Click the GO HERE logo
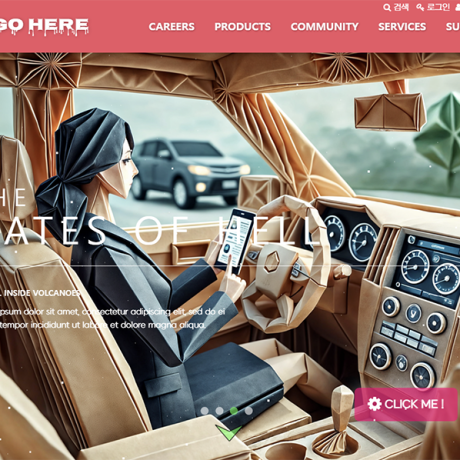 point(44,26)
